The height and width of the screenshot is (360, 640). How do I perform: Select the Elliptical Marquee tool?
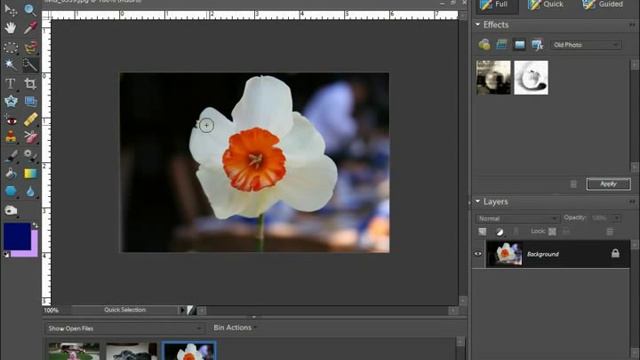tap(11, 47)
